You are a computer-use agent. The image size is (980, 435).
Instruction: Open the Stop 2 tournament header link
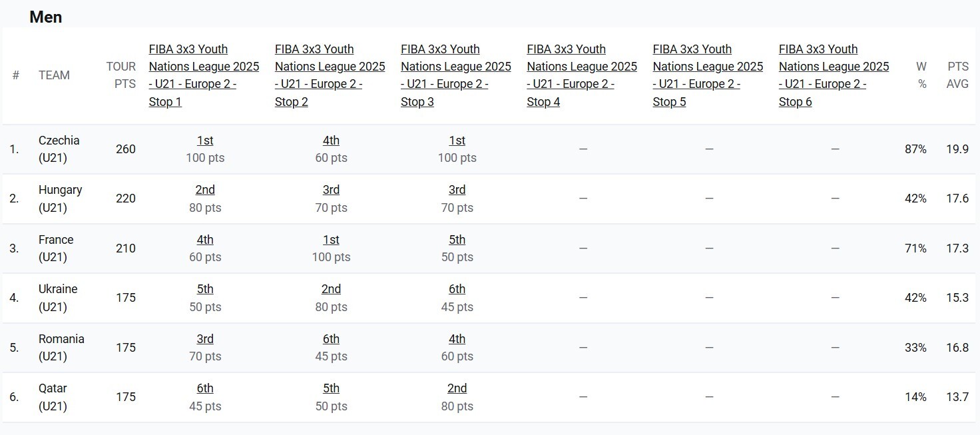[330, 75]
